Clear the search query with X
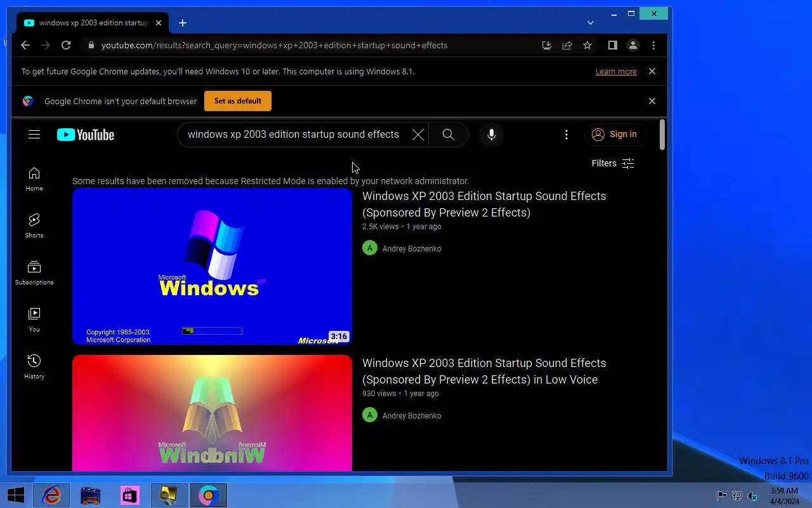The width and height of the screenshot is (812, 508). coord(417,135)
